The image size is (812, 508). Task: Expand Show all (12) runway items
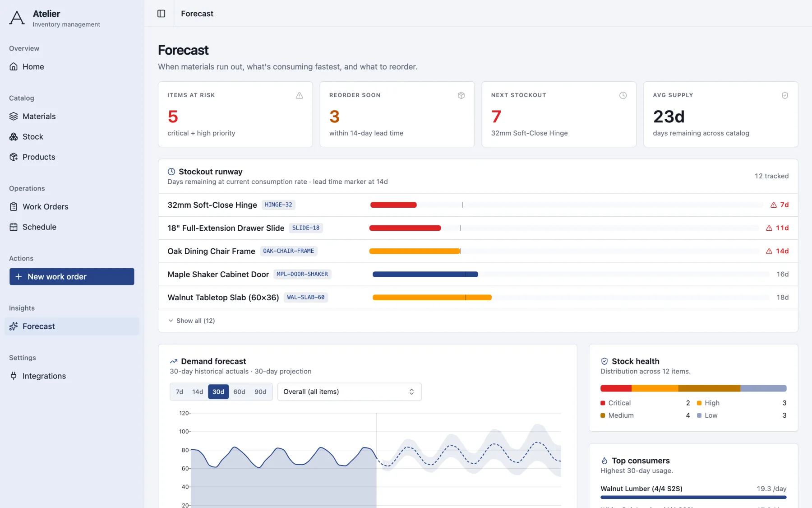(x=192, y=321)
